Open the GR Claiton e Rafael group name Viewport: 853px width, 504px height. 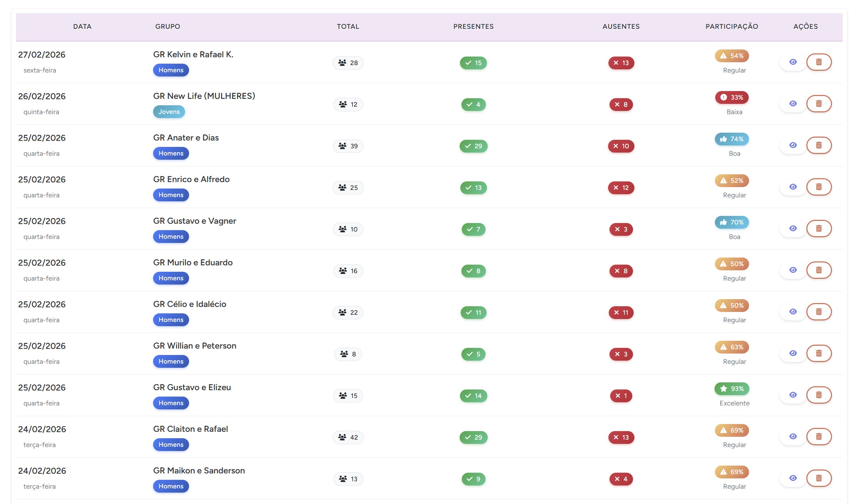click(190, 429)
